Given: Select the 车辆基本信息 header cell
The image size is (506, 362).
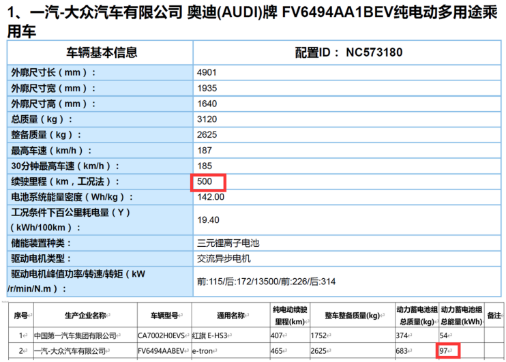Looking at the screenshot, I should [100, 52].
